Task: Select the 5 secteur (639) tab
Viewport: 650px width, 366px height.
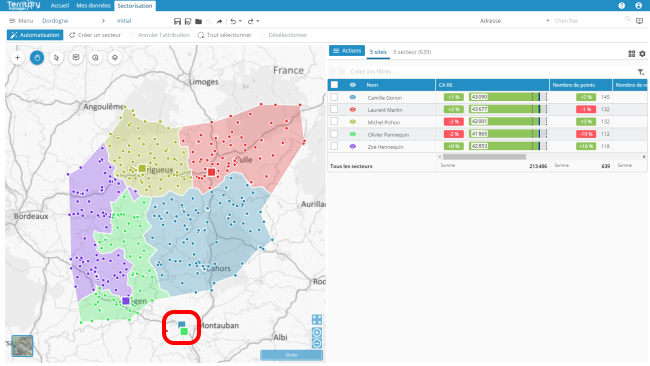Action: (x=412, y=52)
